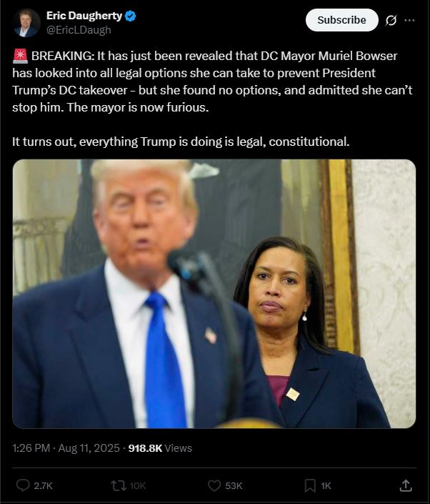Repost using the retweet arrows icon

tap(119, 485)
